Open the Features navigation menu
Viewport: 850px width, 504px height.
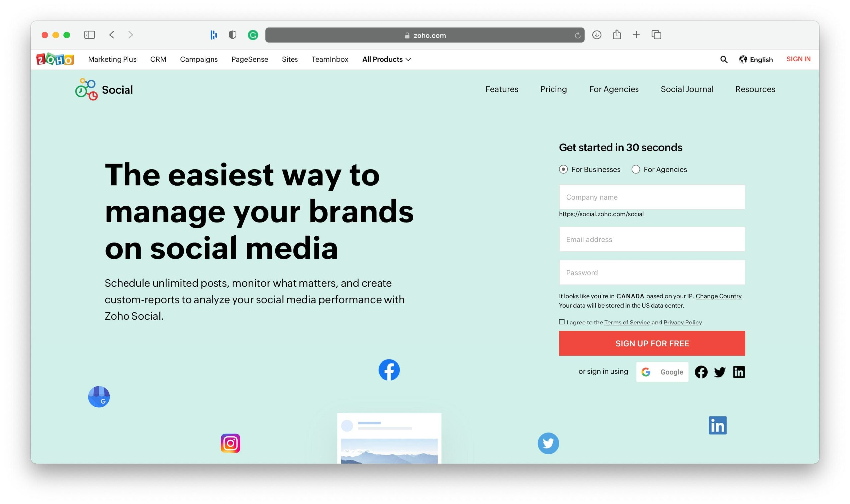click(x=502, y=89)
